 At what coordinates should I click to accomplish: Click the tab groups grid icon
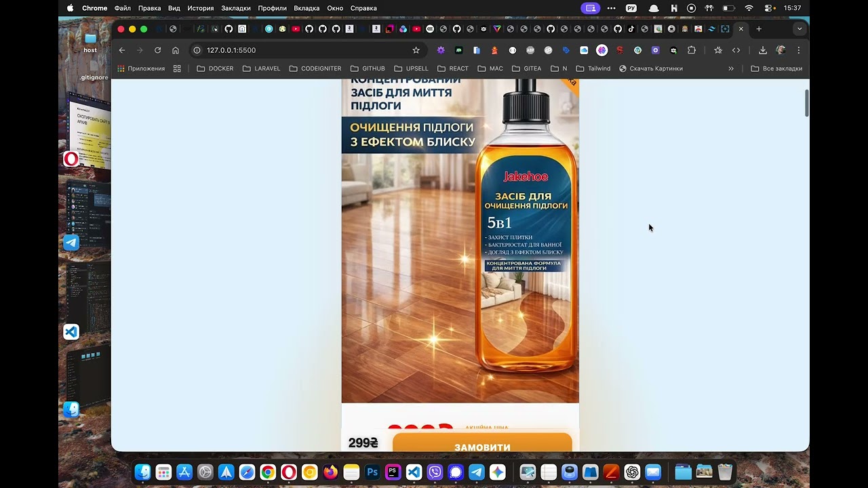(x=177, y=68)
